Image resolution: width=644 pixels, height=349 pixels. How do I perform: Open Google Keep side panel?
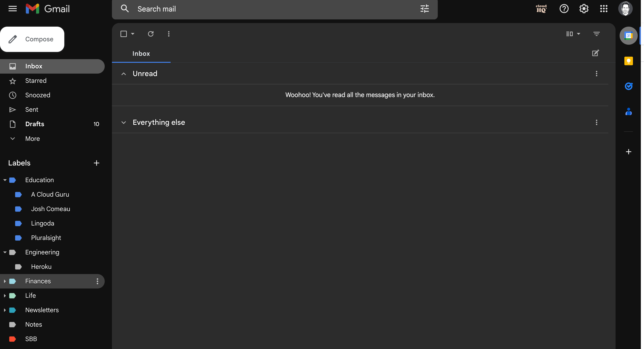click(628, 61)
